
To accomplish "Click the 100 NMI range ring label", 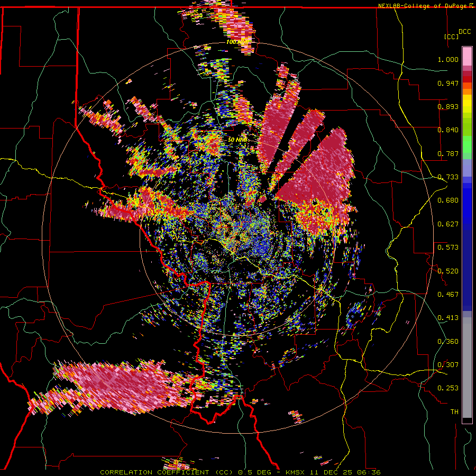I will click(237, 42).
